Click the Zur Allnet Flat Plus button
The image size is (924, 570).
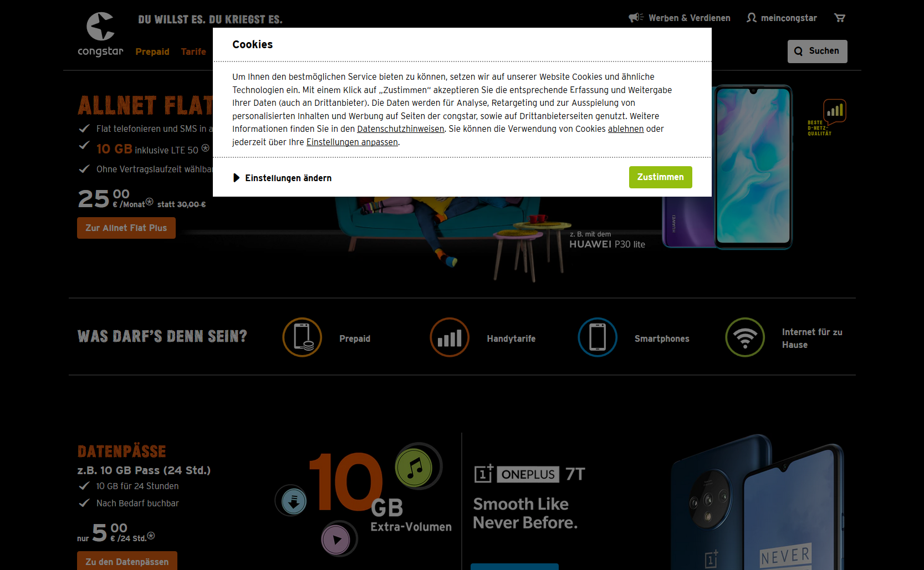(126, 228)
